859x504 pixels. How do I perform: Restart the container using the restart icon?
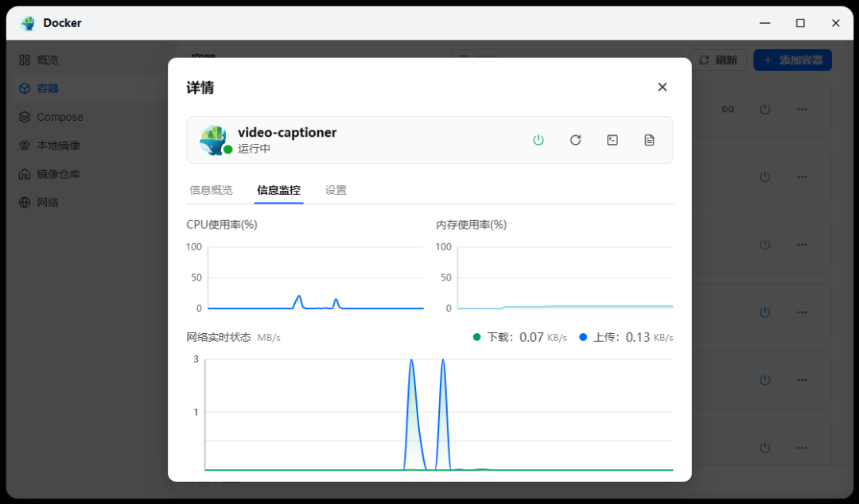point(575,140)
